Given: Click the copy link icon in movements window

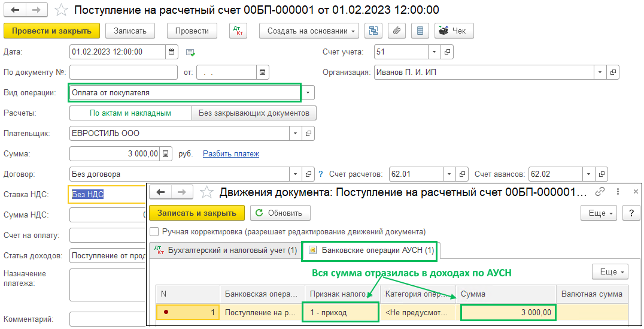Looking at the screenshot, I should [600, 192].
